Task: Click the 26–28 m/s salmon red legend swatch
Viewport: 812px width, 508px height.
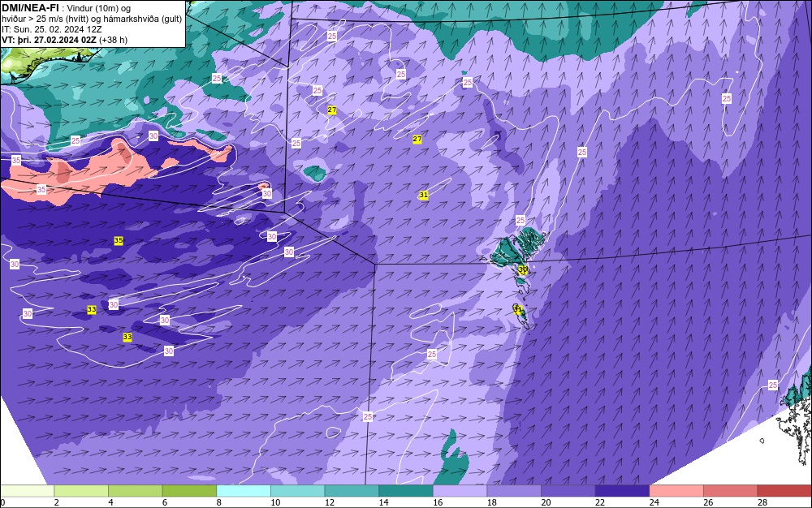Action: (730, 491)
